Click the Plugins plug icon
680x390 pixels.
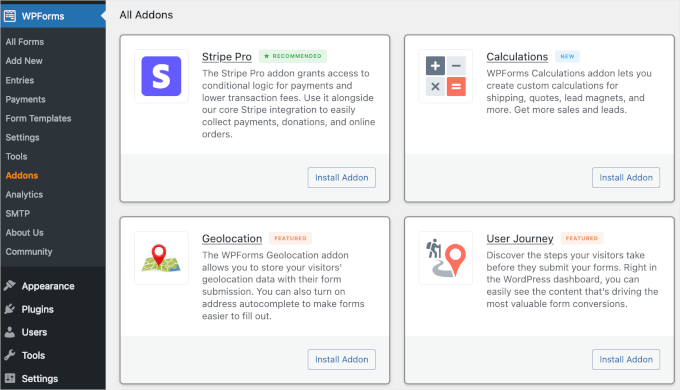coord(10,309)
